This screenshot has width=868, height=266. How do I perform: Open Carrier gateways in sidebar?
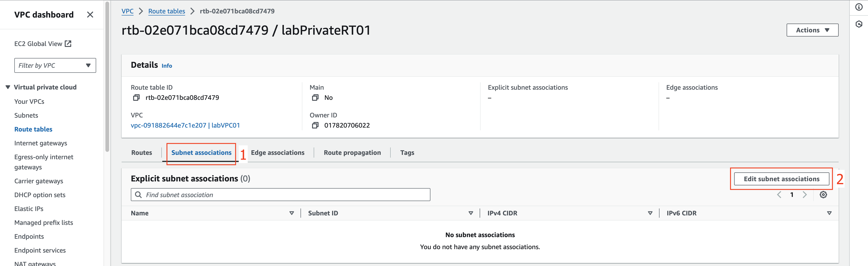click(x=39, y=181)
